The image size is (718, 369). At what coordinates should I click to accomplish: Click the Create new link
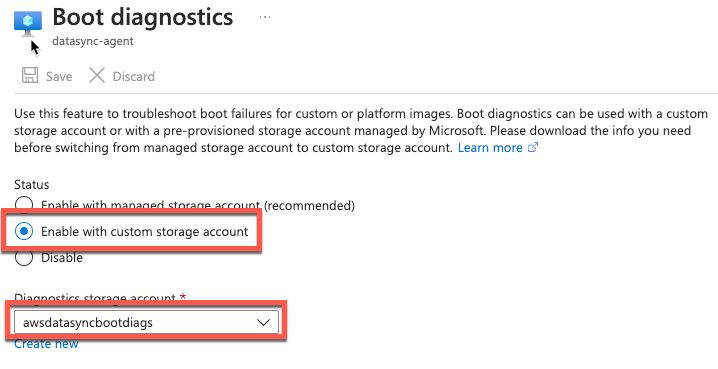46,344
